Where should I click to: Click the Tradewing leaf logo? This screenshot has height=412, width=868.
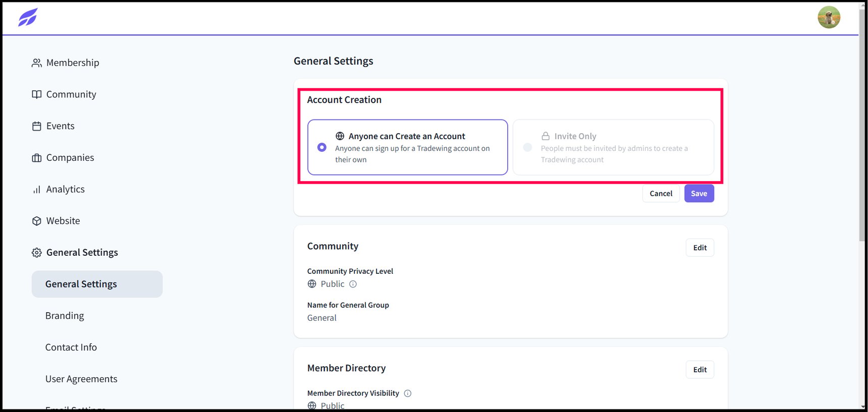click(x=28, y=17)
